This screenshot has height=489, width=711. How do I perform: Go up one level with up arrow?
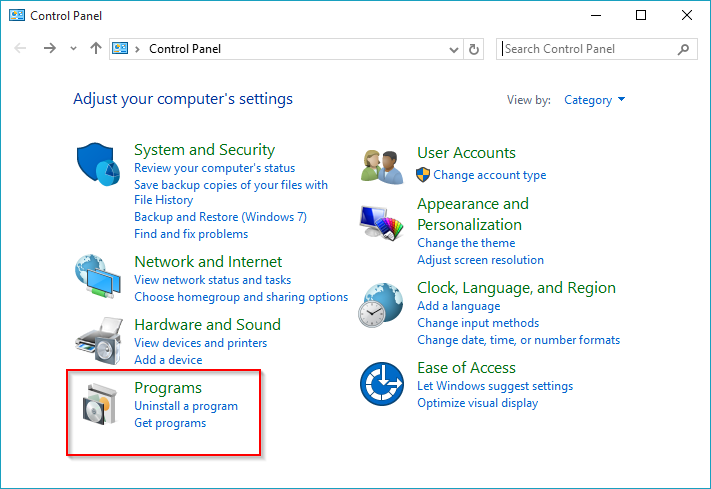[96, 48]
